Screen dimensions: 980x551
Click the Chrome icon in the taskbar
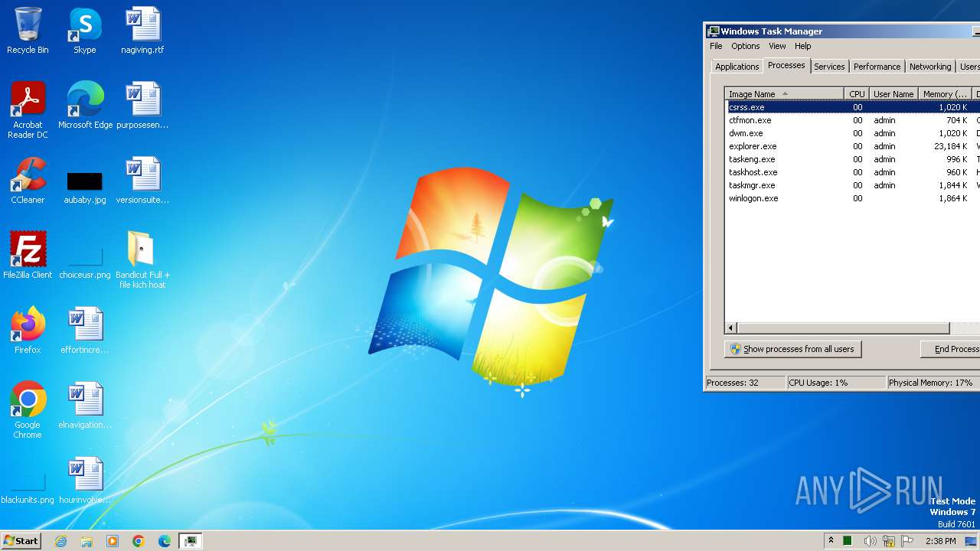click(139, 541)
